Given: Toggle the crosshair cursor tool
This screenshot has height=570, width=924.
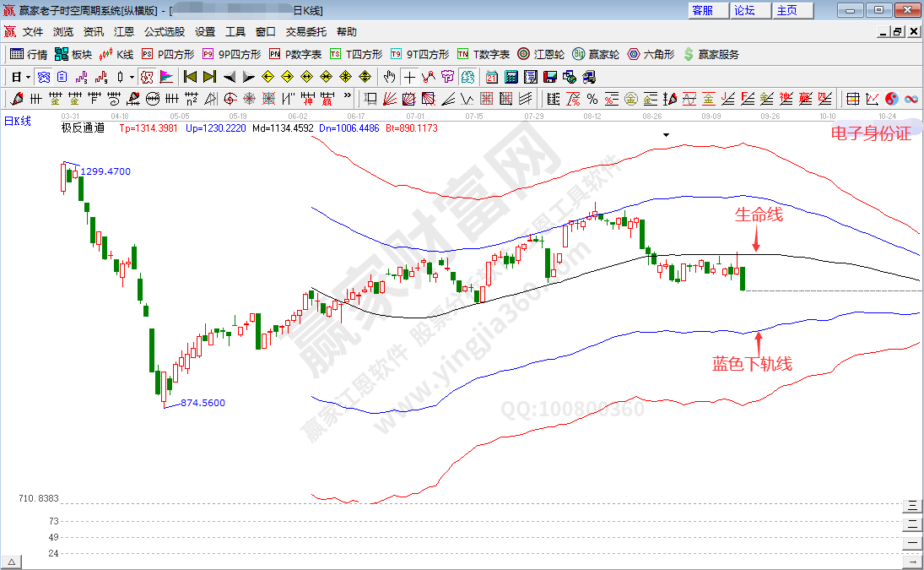Looking at the screenshot, I should [409, 77].
